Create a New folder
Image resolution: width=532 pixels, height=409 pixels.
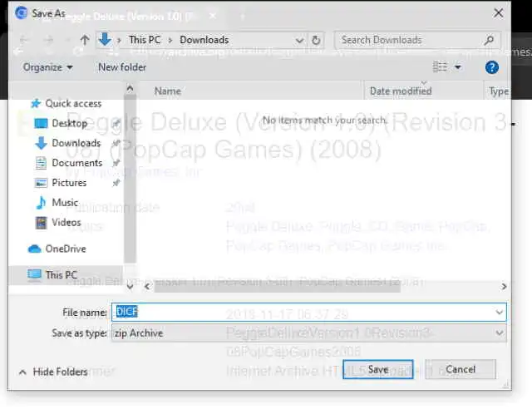tap(122, 67)
